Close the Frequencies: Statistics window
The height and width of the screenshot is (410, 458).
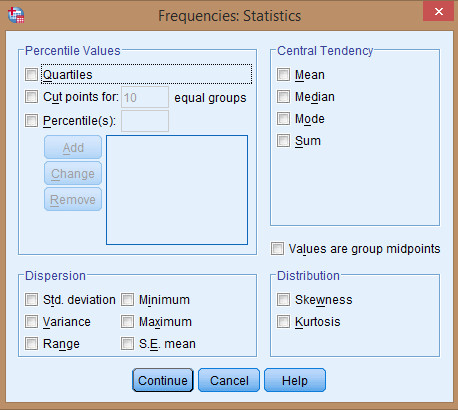439,12
